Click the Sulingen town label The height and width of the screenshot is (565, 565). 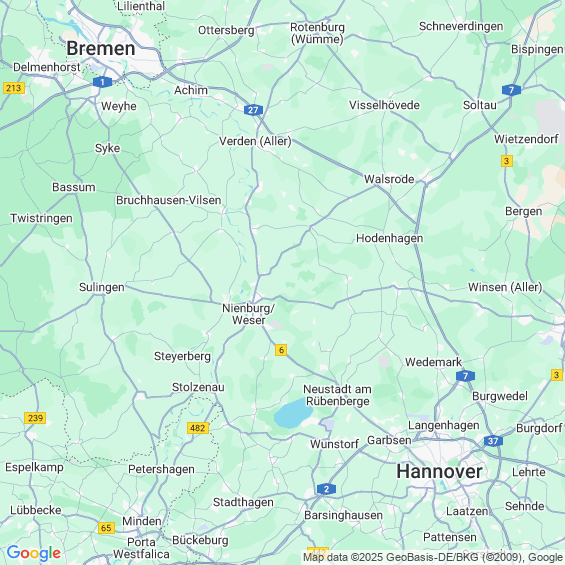point(102,287)
